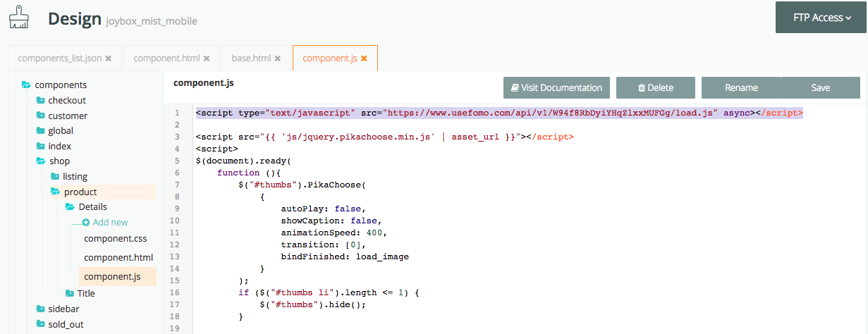Click the shop open-folder icon
This screenshot has height=334, width=868.
(41, 161)
